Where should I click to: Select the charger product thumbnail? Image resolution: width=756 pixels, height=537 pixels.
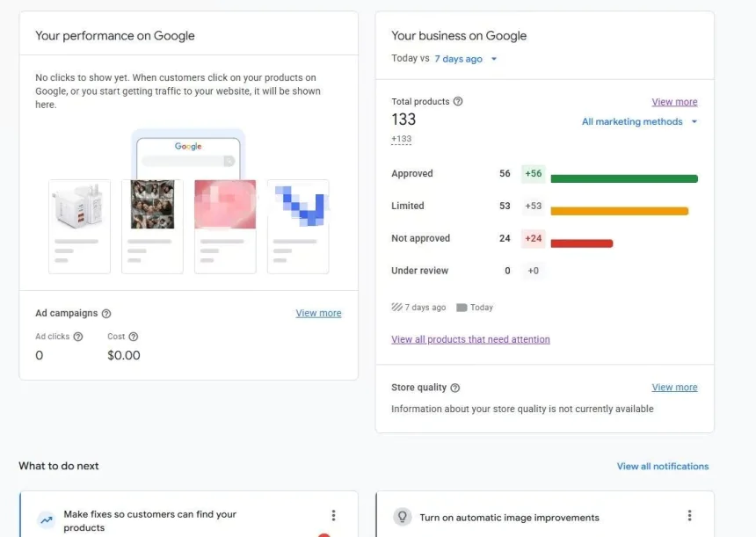(x=79, y=207)
